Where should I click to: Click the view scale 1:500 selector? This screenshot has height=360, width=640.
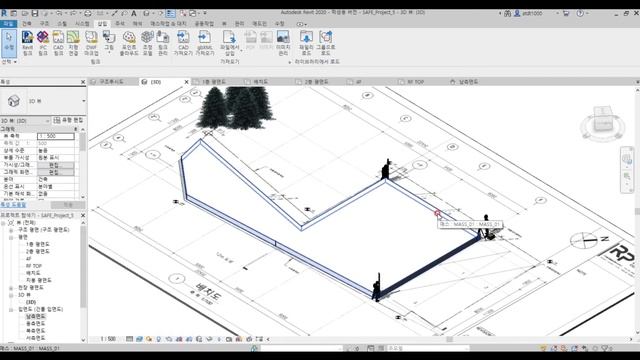[x=108, y=339]
